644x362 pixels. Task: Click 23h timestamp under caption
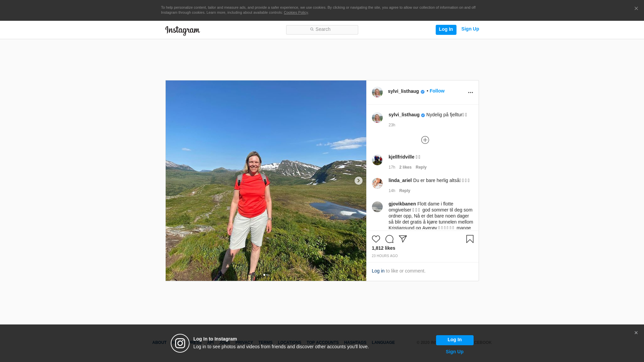coord(392,125)
